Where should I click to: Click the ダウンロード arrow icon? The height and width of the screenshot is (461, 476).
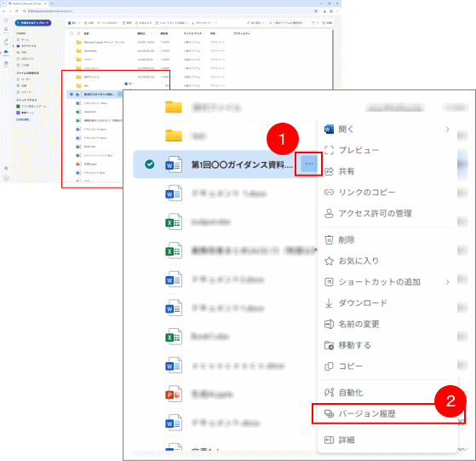329,303
